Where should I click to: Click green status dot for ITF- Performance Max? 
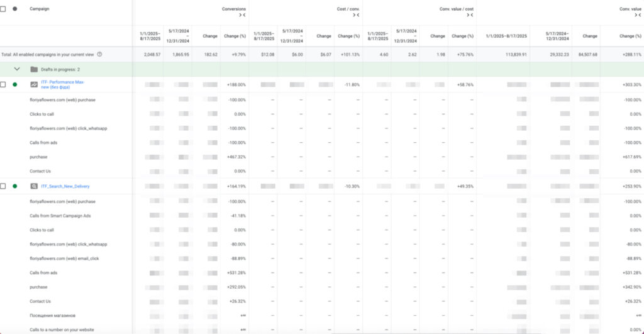15,84
